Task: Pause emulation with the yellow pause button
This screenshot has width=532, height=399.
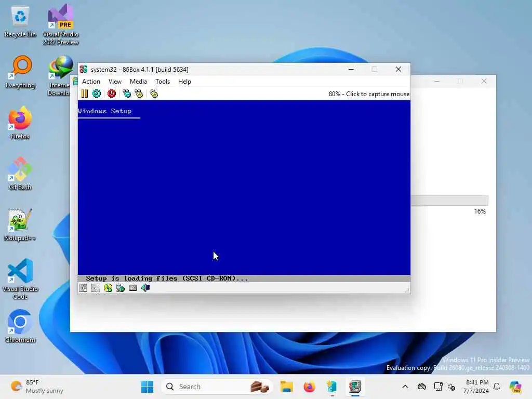Action: (x=85, y=94)
